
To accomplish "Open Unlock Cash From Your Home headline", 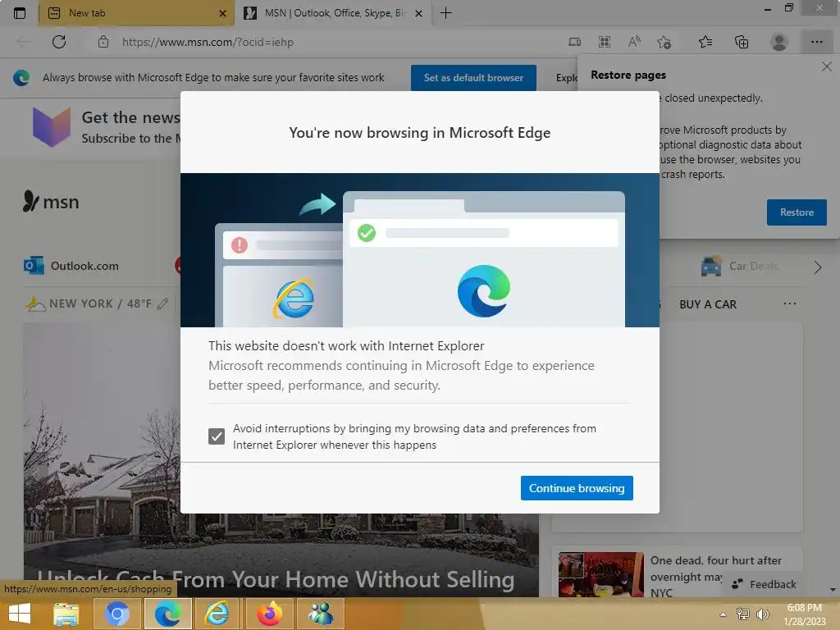I will (x=276, y=580).
